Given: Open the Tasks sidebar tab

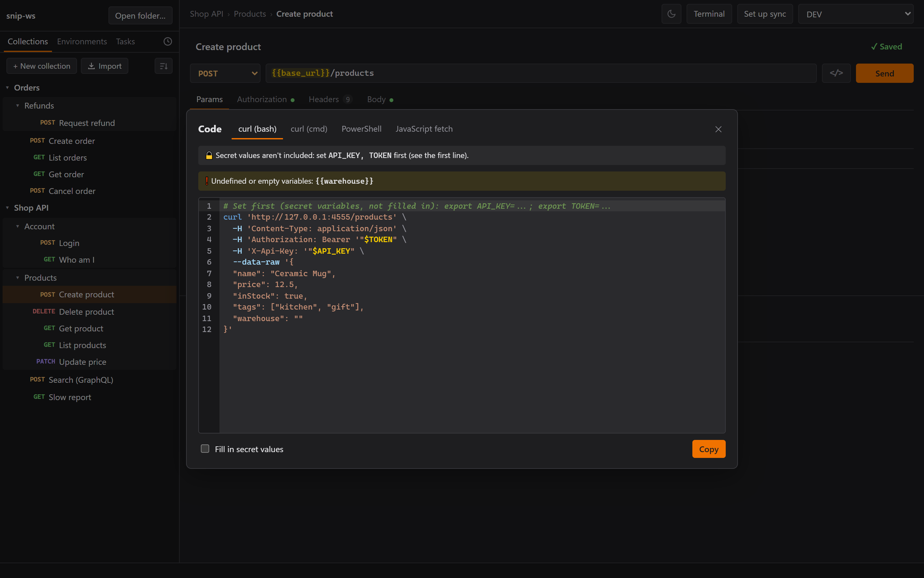Looking at the screenshot, I should [125, 41].
